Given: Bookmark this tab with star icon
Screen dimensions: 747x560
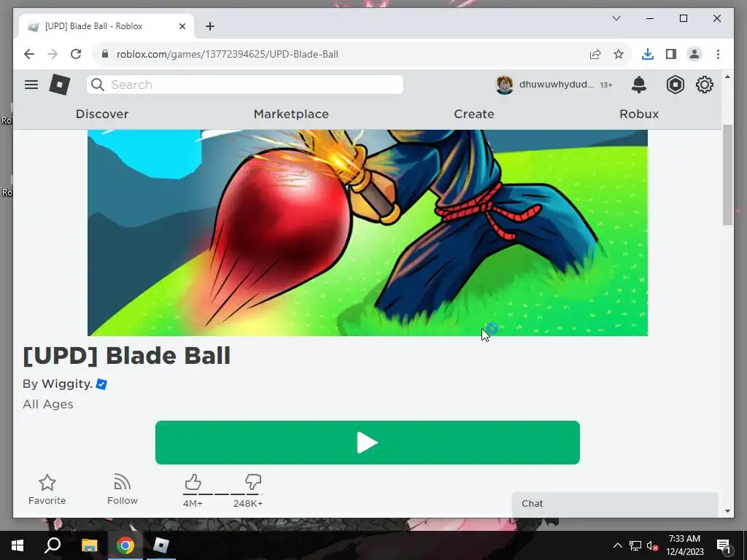Looking at the screenshot, I should 619,54.
